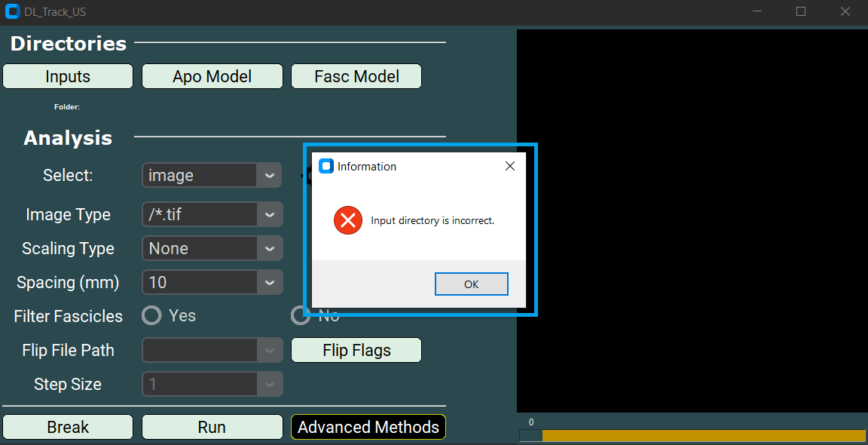The height and width of the screenshot is (445, 868).
Task: Select No for Filter Fascicles
Action: coord(300,315)
